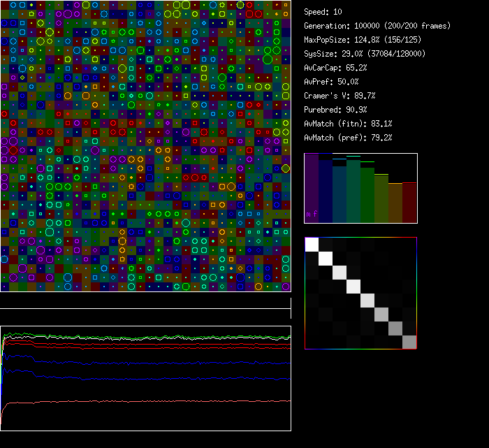Click the white top-left cell of matrix

click(x=312, y=245)
